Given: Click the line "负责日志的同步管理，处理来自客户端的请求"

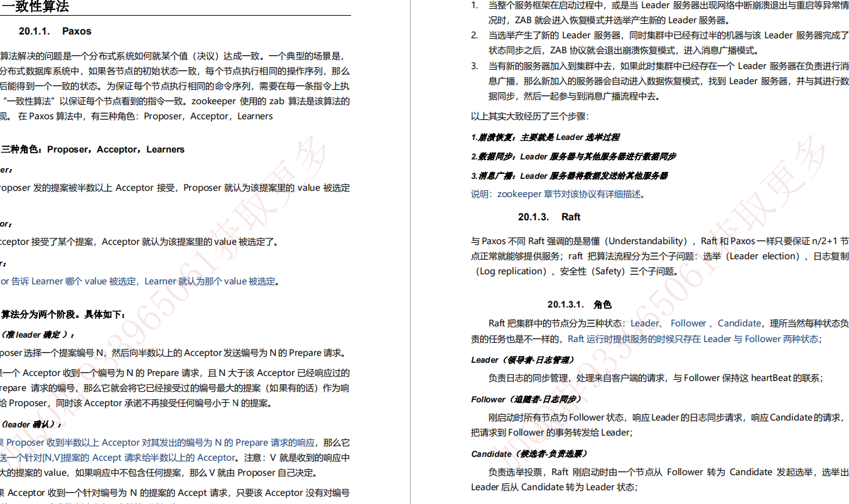Looking at the screenshot, I should point(656,378).
